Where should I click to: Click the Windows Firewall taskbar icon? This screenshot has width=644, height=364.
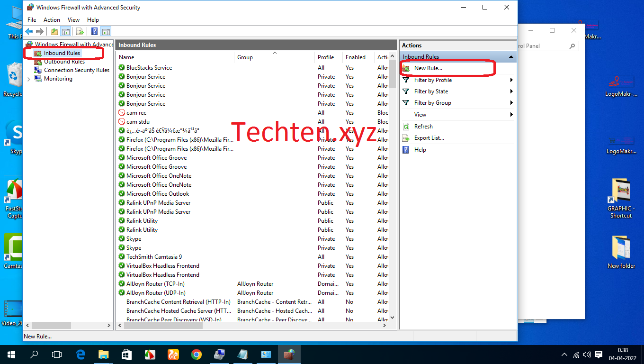[x=289, y=354]
